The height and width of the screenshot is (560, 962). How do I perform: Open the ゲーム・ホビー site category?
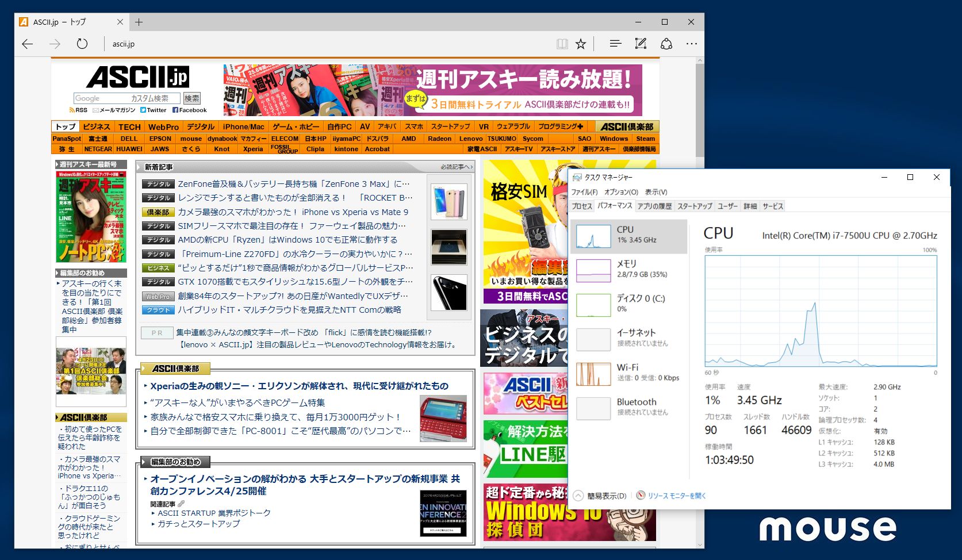pos(296,126)
